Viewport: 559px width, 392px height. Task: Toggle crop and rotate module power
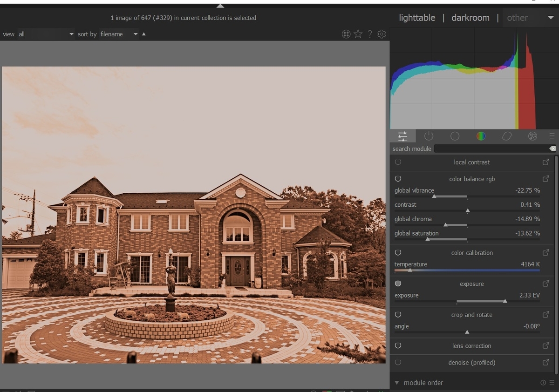coord(398,314)
